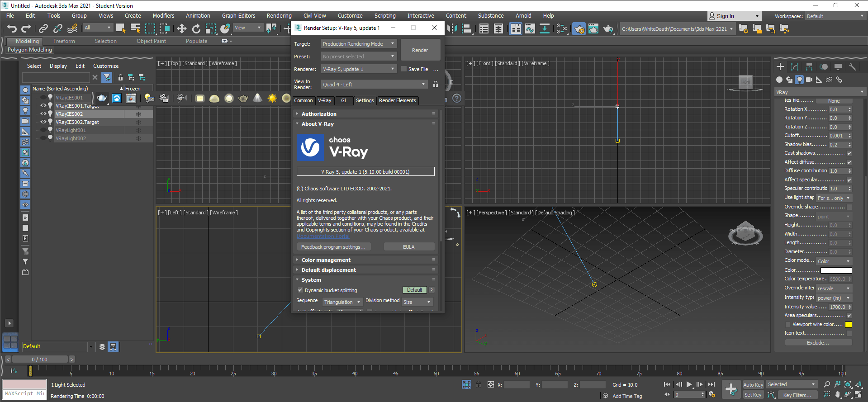Uncheck Dynamic bucket splitting
The width and height of the screenshot is (868, 402).
[300, 290]
